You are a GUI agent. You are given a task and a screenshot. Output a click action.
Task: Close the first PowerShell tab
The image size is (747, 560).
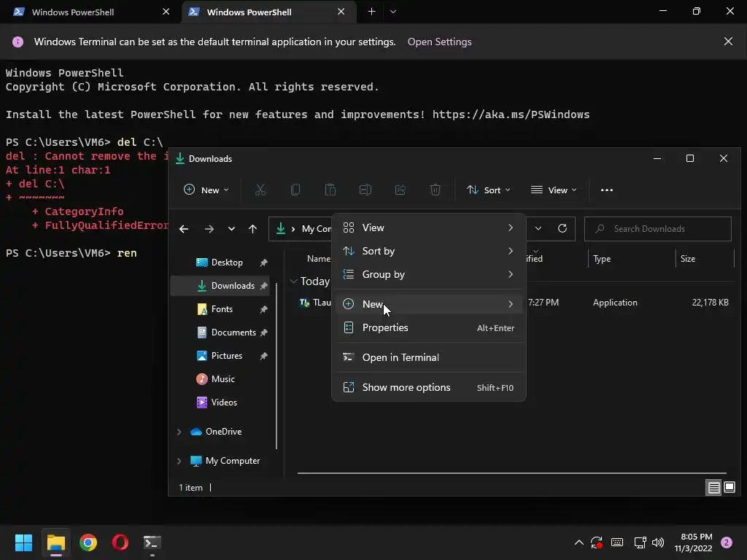[x=166, y=12]
